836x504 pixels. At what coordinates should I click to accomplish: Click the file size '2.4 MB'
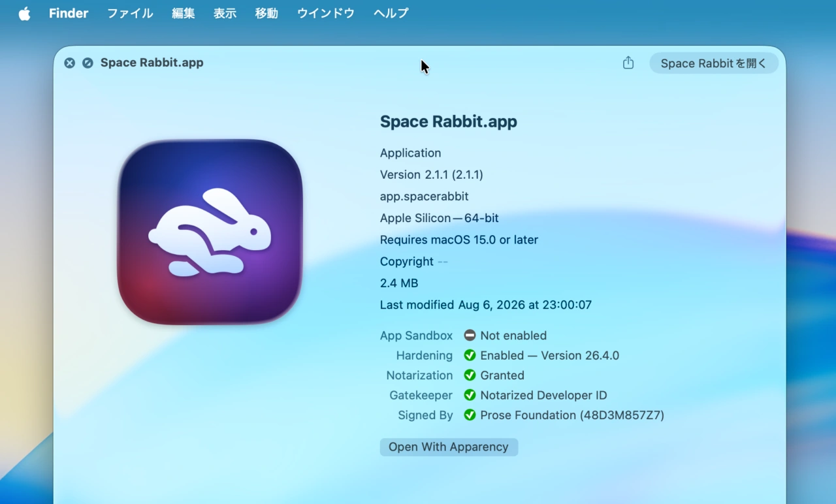click(399, 283)
